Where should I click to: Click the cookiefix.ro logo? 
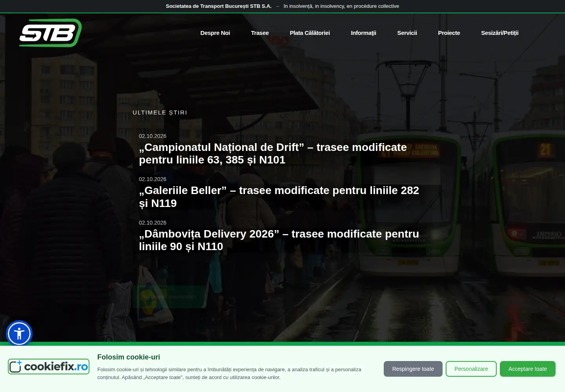49,367
